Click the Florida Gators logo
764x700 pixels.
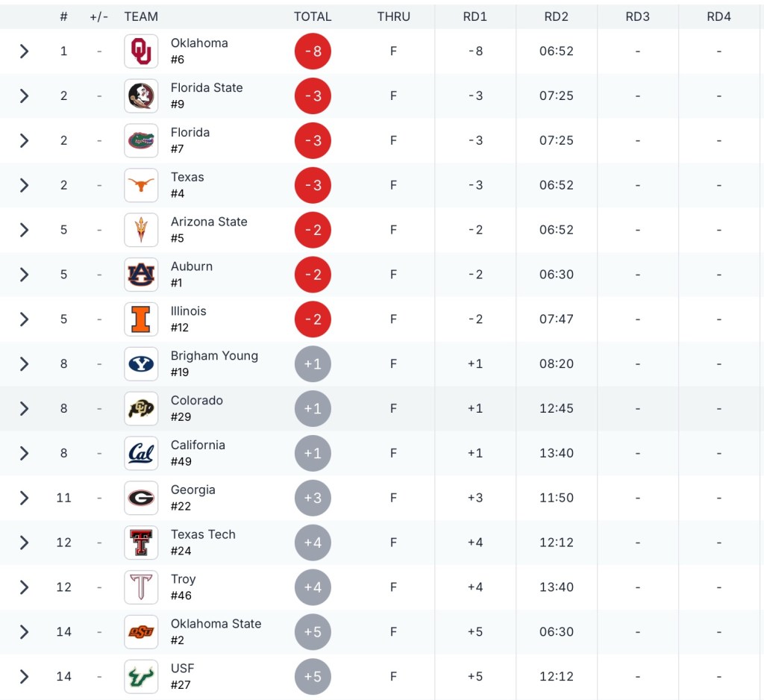(141, 140)
